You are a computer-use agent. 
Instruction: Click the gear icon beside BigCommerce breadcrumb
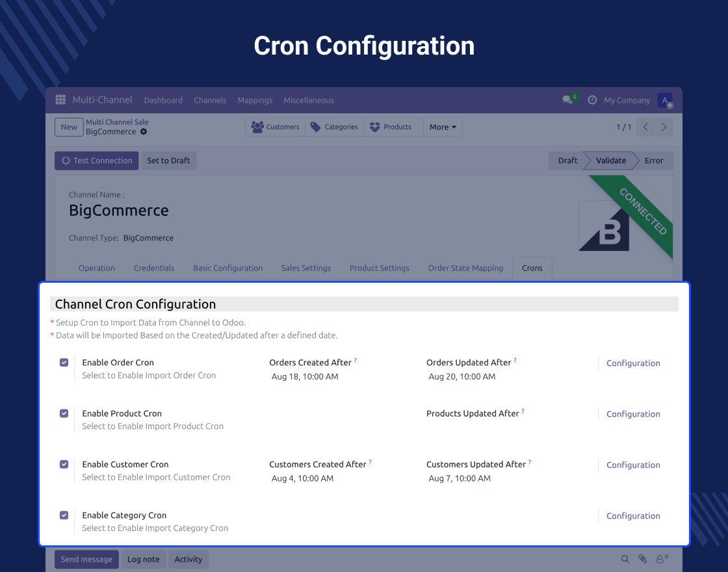144,132
